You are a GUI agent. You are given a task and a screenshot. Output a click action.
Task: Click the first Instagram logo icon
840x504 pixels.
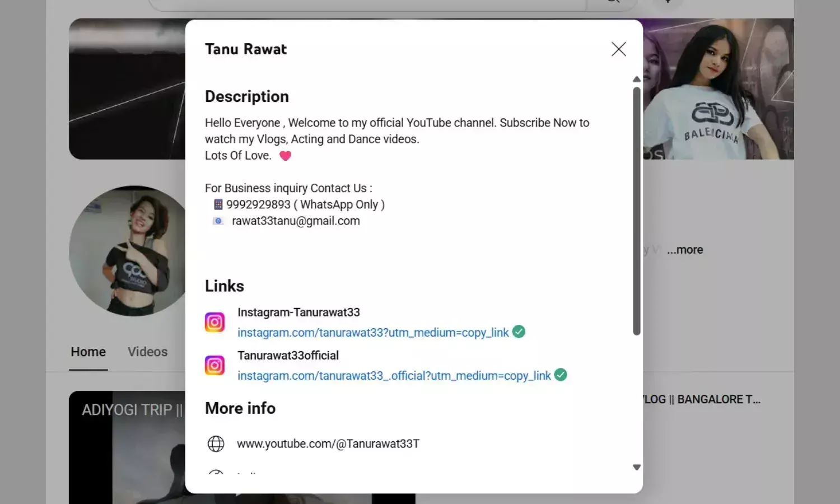(214, 322)
